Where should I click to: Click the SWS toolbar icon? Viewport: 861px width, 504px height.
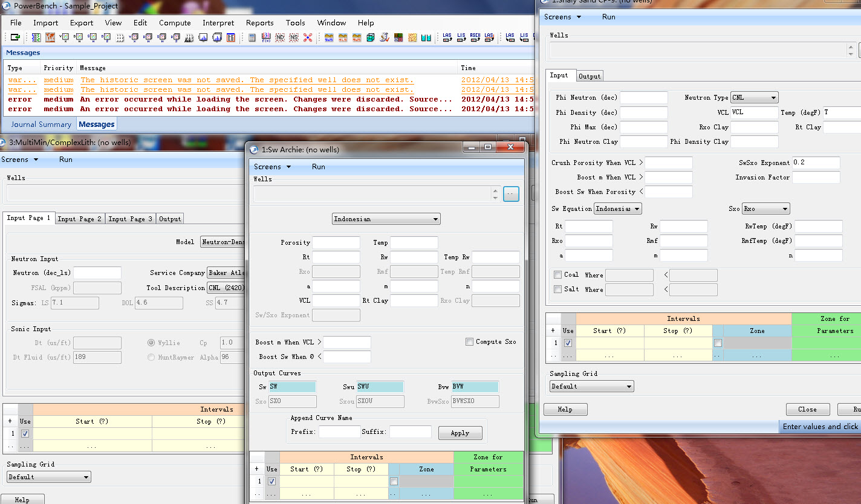coord(329,37)
